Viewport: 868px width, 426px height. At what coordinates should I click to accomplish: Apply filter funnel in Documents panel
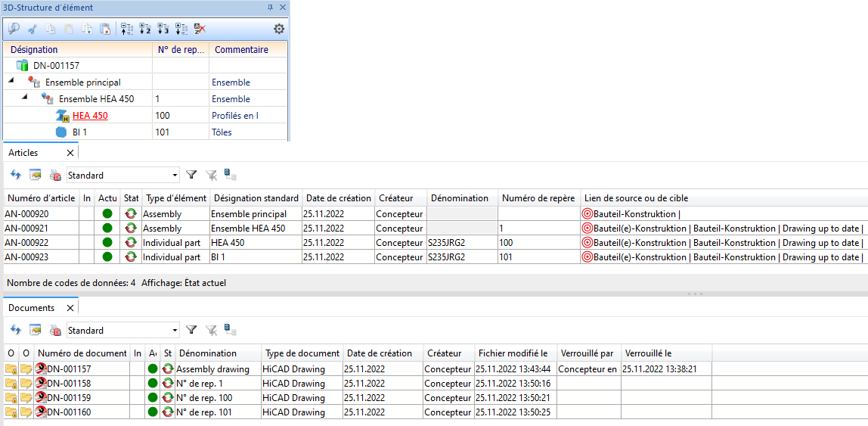click(x=191, y=330)
